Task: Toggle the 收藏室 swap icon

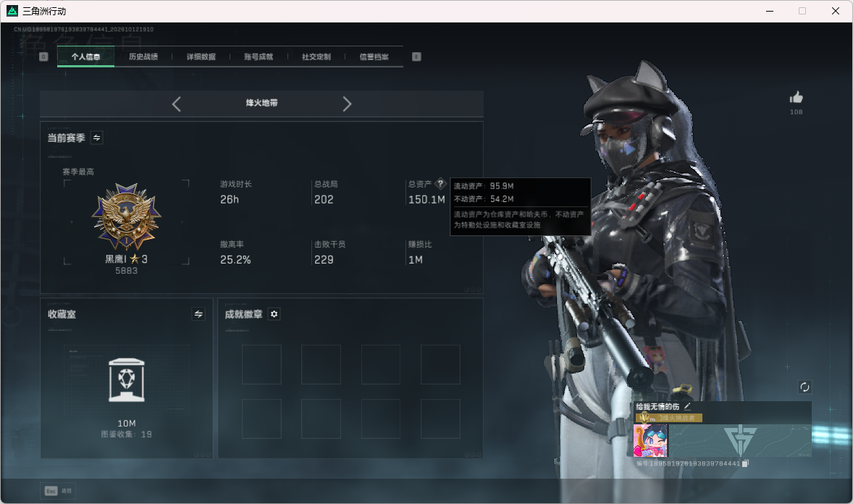Action: pos(198,314)
